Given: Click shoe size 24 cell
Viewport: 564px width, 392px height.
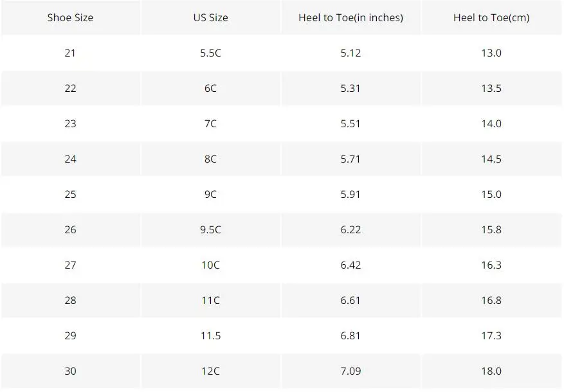Looking at the screenshot, I should [70, 159].
